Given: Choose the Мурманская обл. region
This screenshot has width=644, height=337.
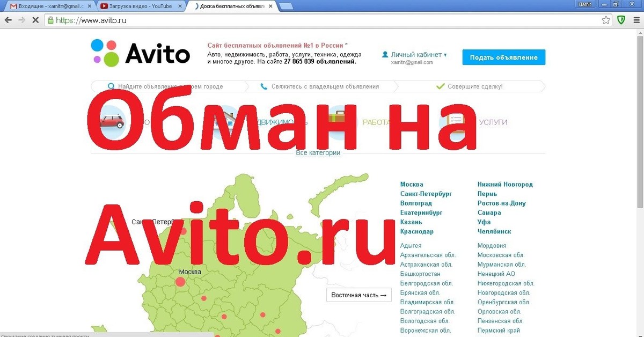Looking at the screenshot, I should click(x=502, y=265).
